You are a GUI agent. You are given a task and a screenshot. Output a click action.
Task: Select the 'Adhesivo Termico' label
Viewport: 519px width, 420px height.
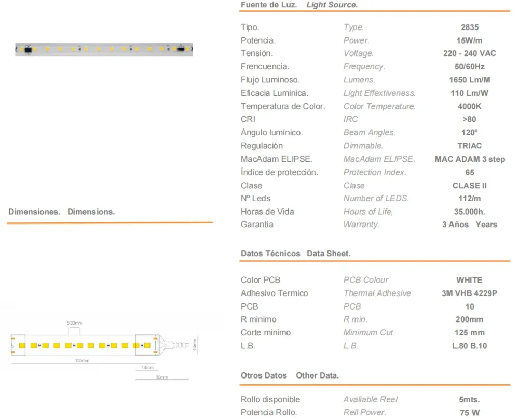(275, 293)
